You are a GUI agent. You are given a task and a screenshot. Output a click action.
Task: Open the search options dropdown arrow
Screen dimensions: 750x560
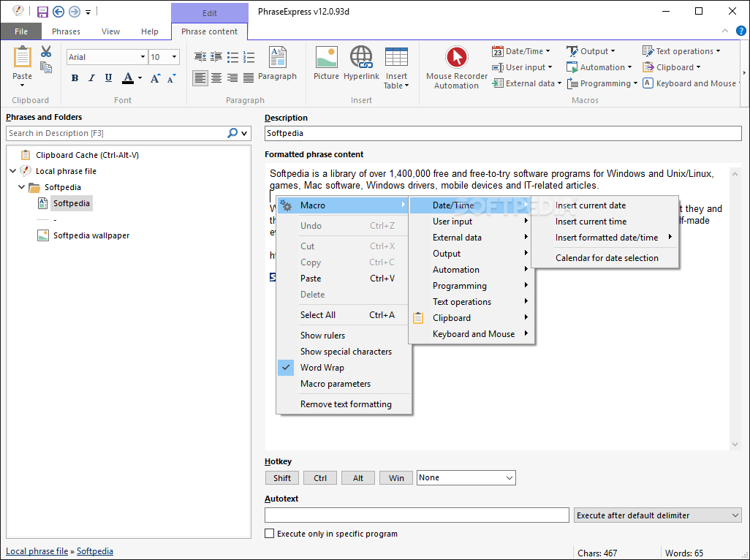coord(244,134)
